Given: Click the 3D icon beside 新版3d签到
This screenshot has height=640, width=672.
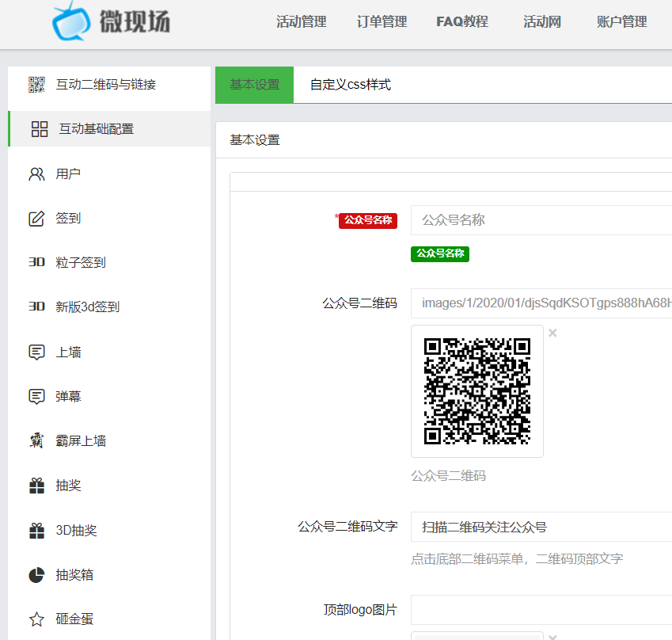Looking at the screenshot, I should (36, 307).
